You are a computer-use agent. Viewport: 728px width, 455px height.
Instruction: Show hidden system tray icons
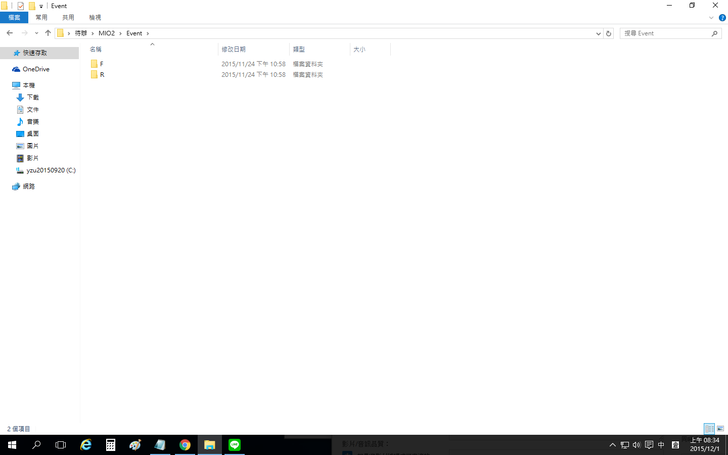tap(612, 445)
